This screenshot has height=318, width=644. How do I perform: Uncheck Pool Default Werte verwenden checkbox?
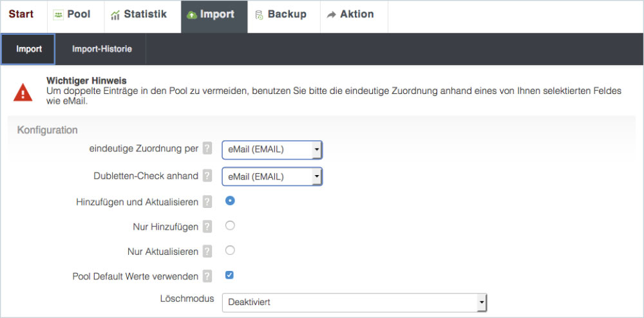click(229, 276)
